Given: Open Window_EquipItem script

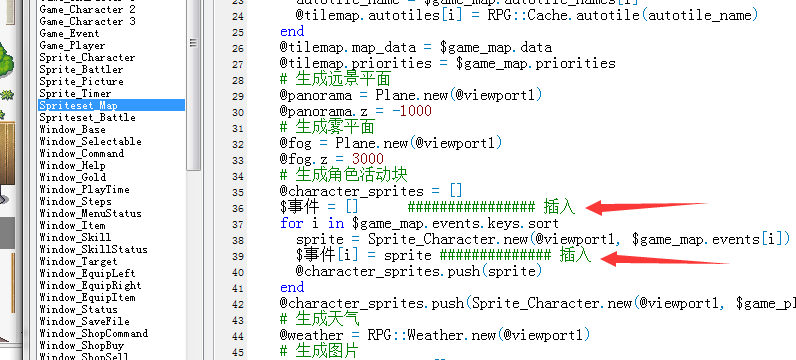Looking at the screenshot, I should tap(87, 297).
